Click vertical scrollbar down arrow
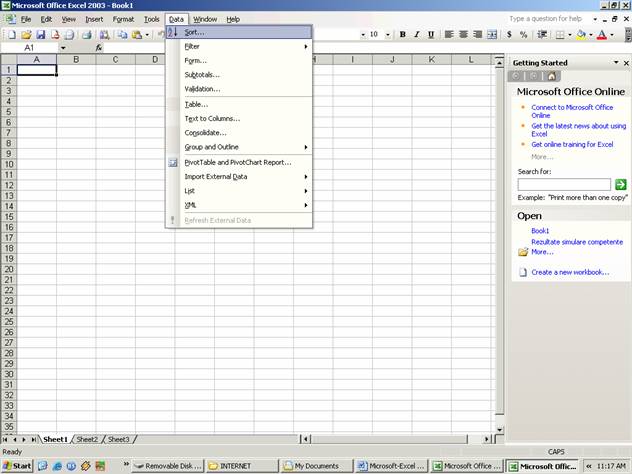Screen dimensions: 632x474 (499, 430)
